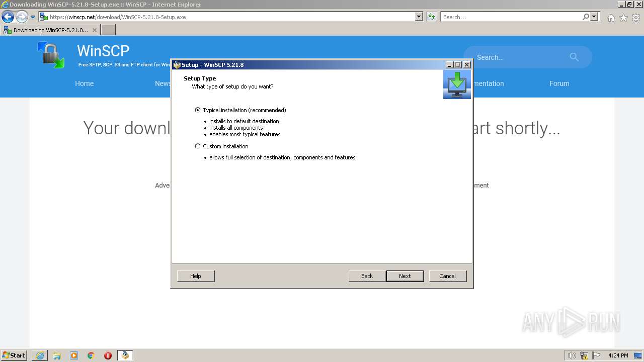Open IE Home icon
Image resolution: width=644 pixels, height=362 pixels.
click(611, 18)
